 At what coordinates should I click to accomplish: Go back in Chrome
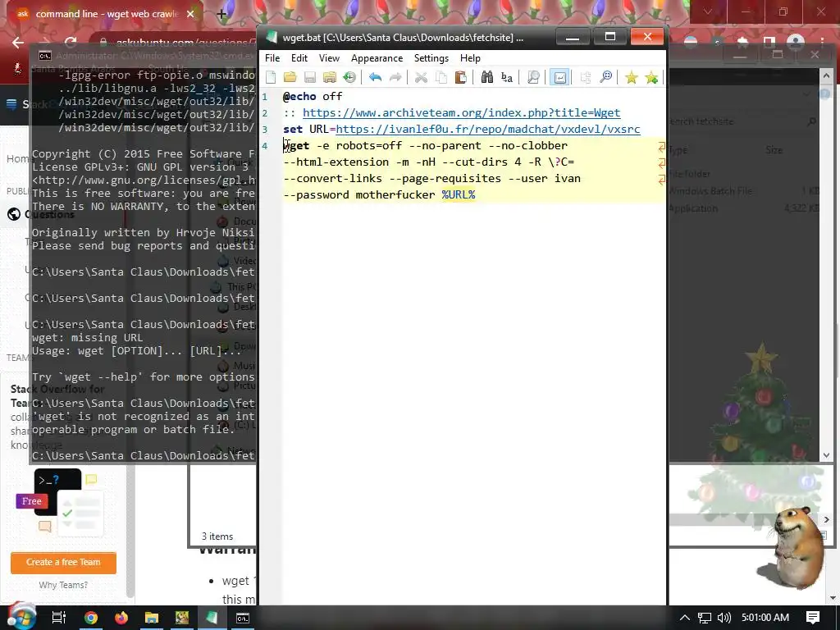[x=18, y=43]
